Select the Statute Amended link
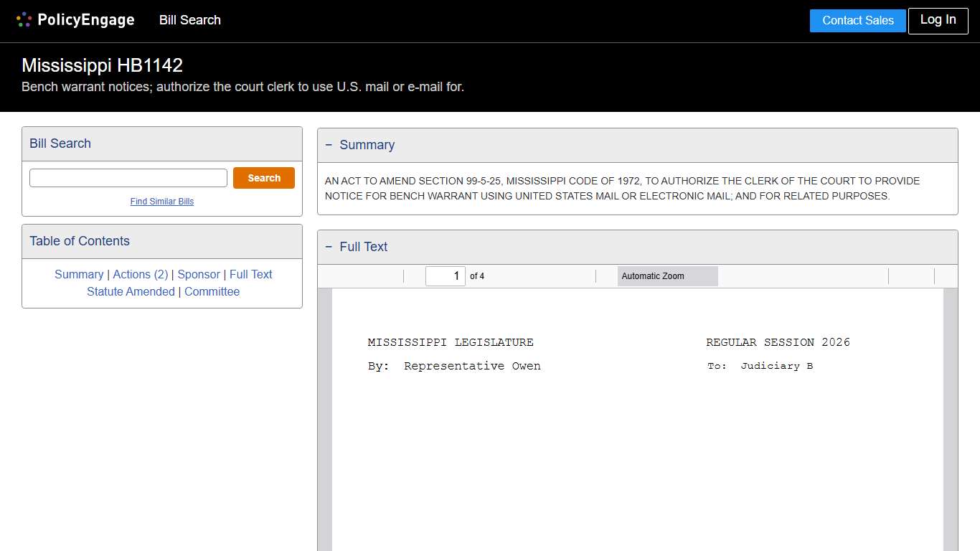This screenshot has width=980, height=551. click(x=131, y=291)
